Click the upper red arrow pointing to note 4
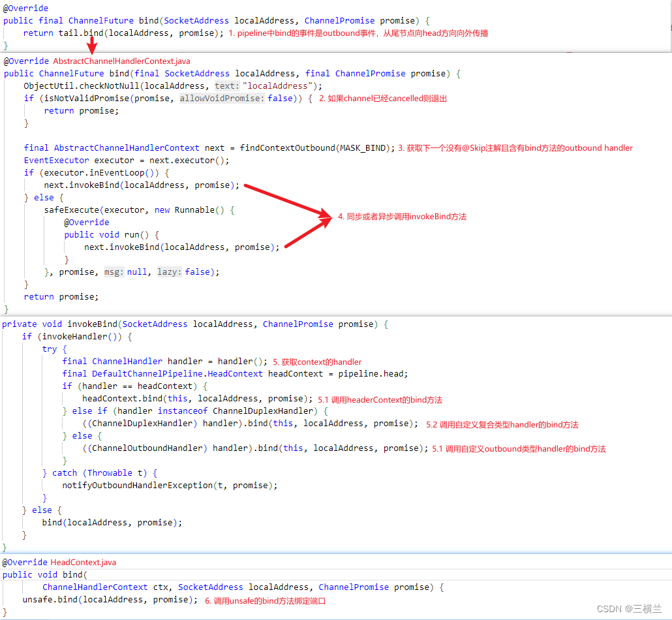The width and height of the screenshot is (672, 620). pos(288,200)
